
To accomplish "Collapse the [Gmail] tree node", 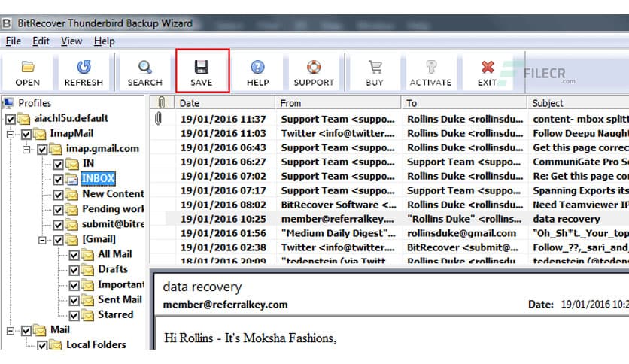I will coord(43,240).
